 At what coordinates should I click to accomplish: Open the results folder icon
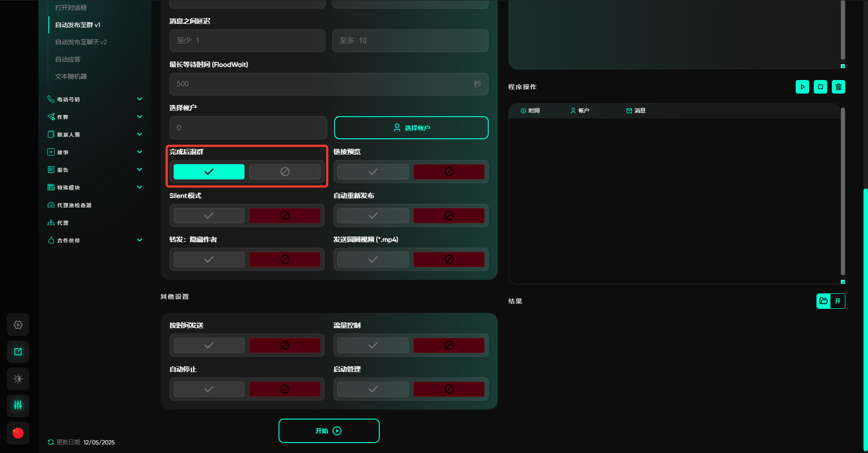(x=823, y=301)
